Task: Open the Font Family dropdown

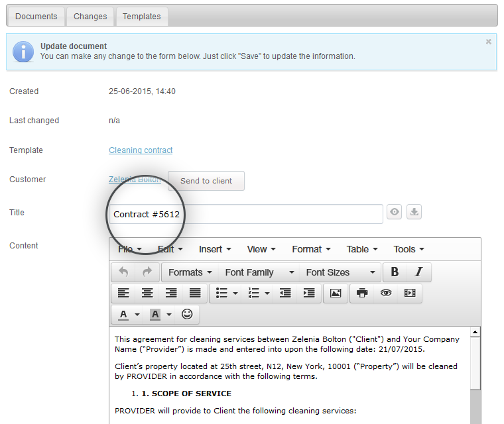Action: click(x=259, y=272)
